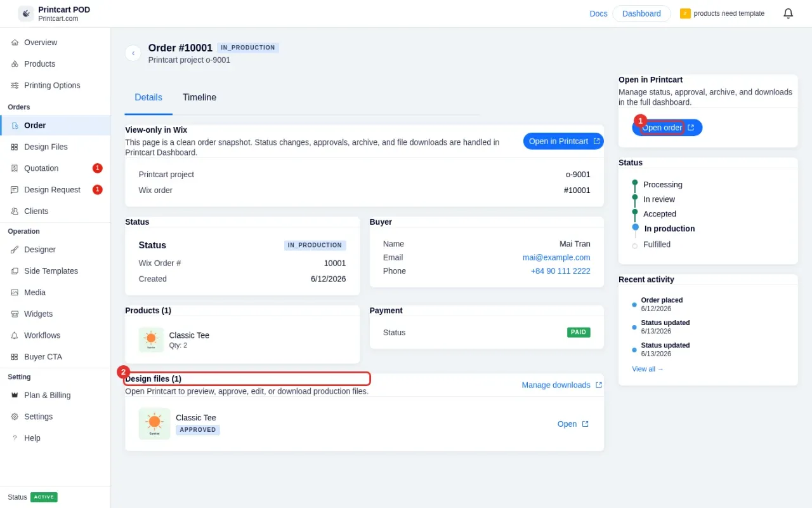Screen dimensions: 812x508
Task: Click the Fulfilled status step
Action: click(x=657, y=244)
